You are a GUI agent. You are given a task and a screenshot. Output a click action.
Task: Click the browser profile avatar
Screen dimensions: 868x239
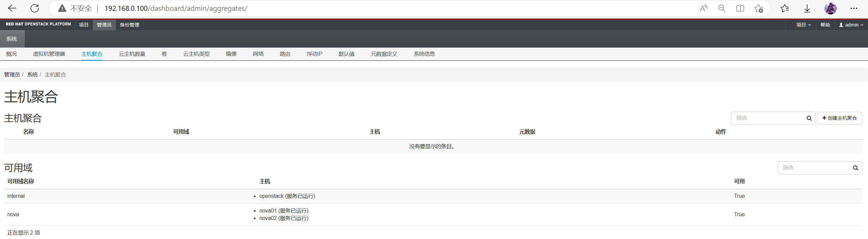point(830,8)
